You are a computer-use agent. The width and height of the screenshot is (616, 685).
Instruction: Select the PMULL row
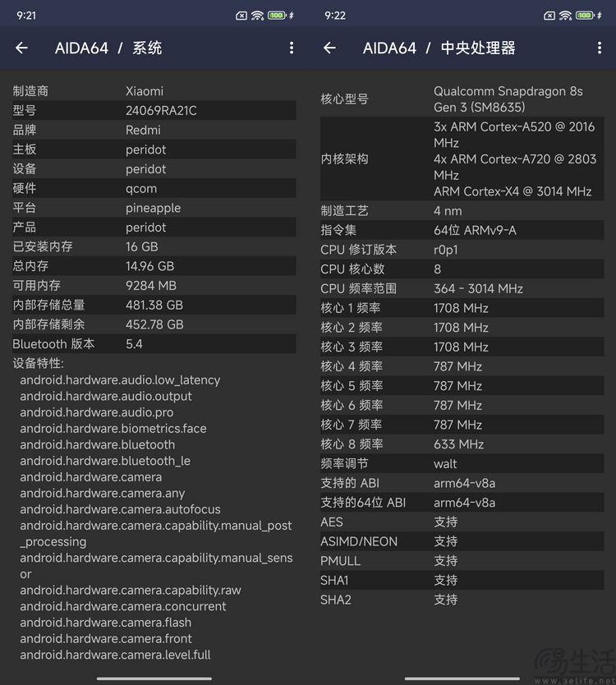(x=462, y=561)
